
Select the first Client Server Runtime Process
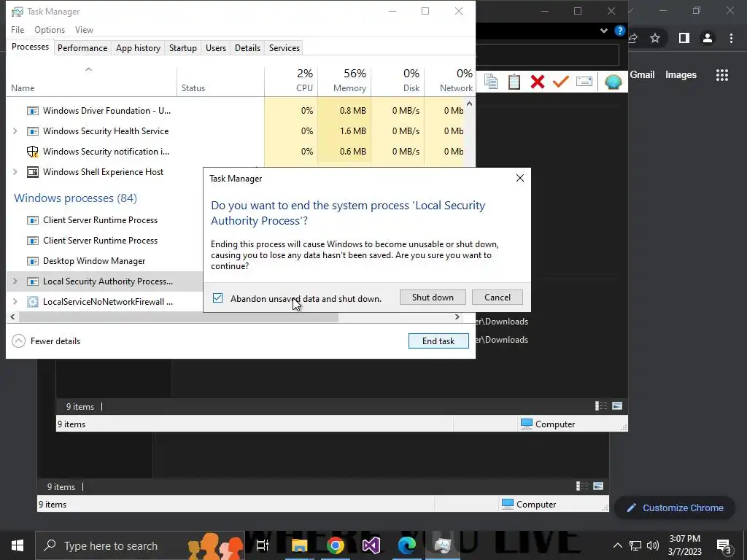100,220
